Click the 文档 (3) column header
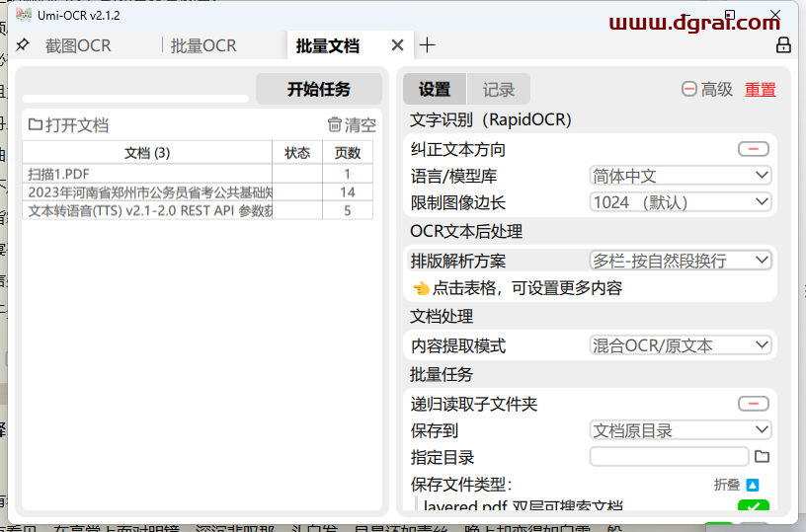806x532 pixels. point(147,153)
